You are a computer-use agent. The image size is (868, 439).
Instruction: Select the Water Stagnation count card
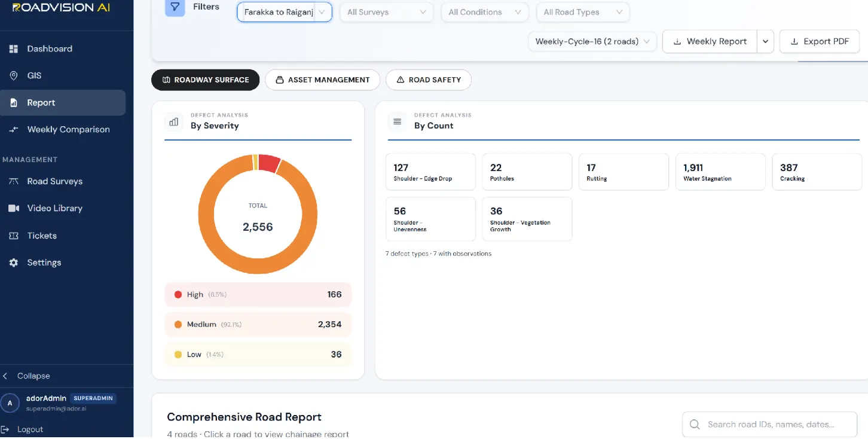coord(720,172)
